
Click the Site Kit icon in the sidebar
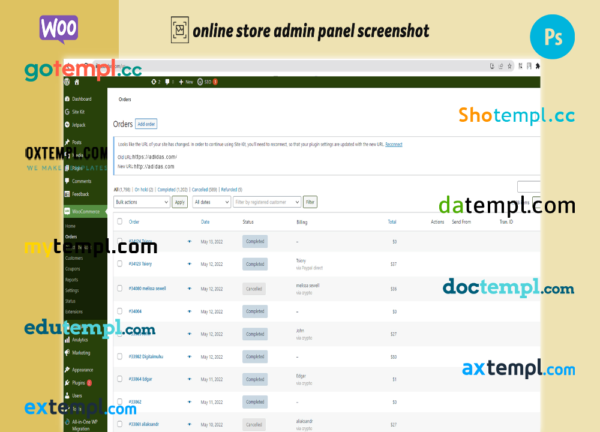[67, 112]
